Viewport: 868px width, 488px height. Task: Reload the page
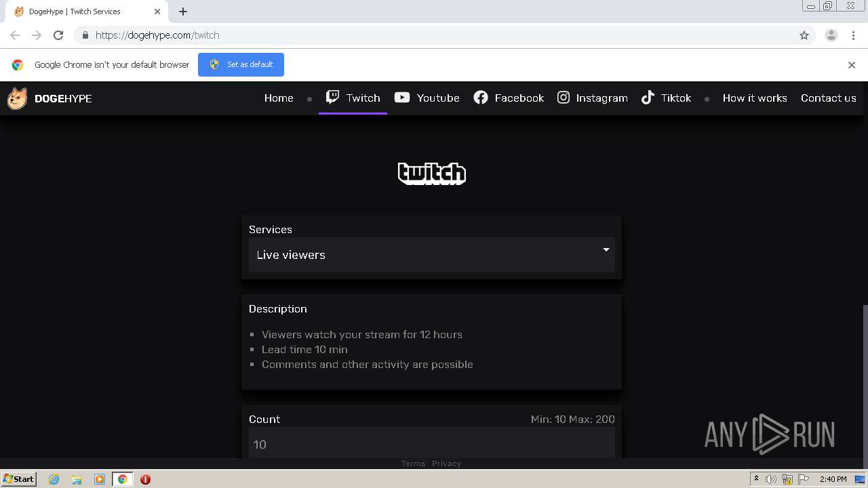coord(58,35)
